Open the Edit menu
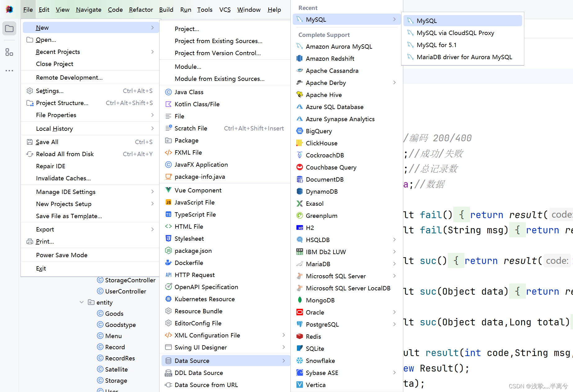Screen dimensions: 573x392 44,10
